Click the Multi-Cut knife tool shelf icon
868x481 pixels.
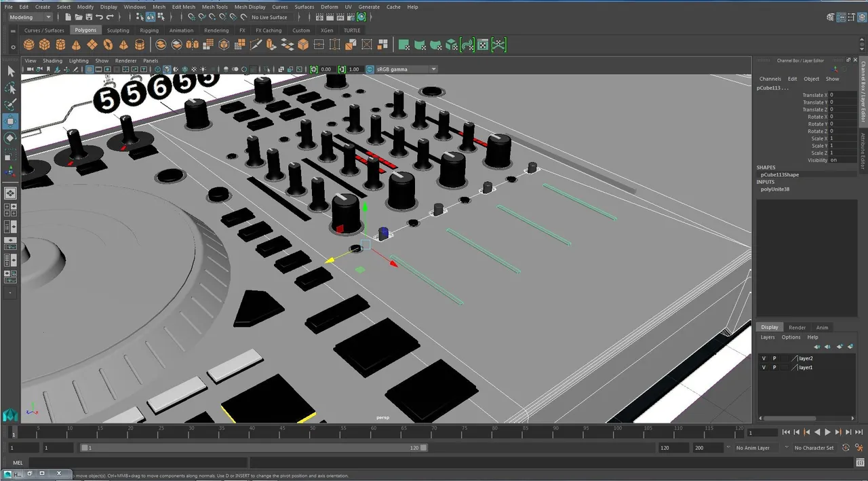click(256, 45)
